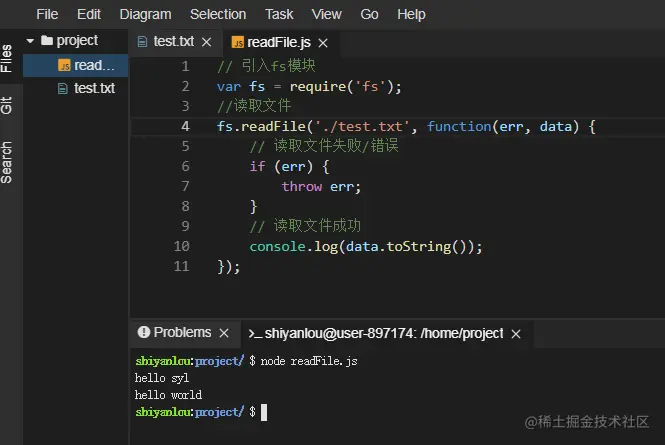
Task: Click the '读取文件失败/错误' comment
Action: [x=336, y=146]
